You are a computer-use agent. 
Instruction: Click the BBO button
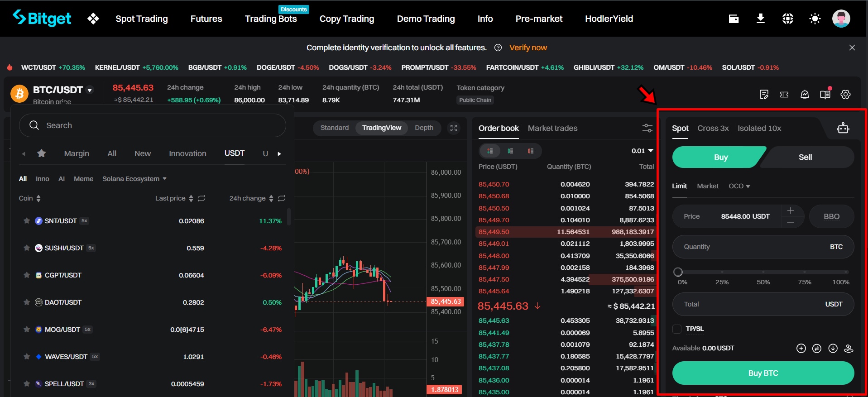831,216
